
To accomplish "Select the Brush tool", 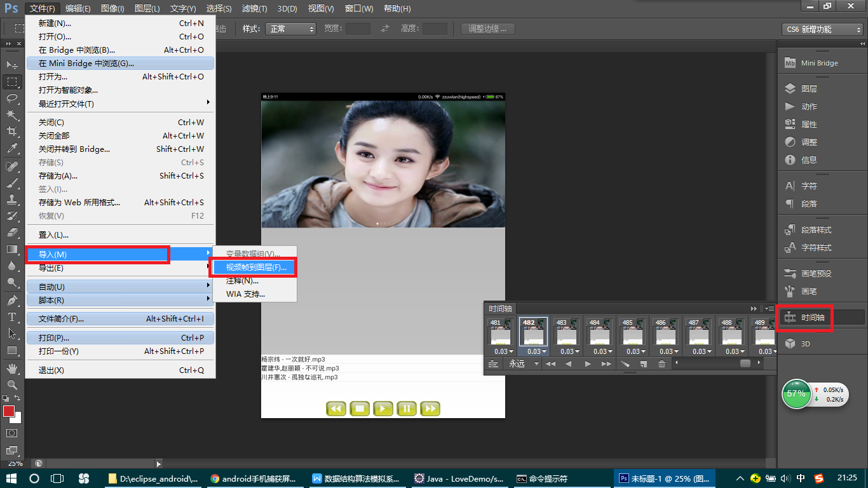I will [x=12, y=183].
